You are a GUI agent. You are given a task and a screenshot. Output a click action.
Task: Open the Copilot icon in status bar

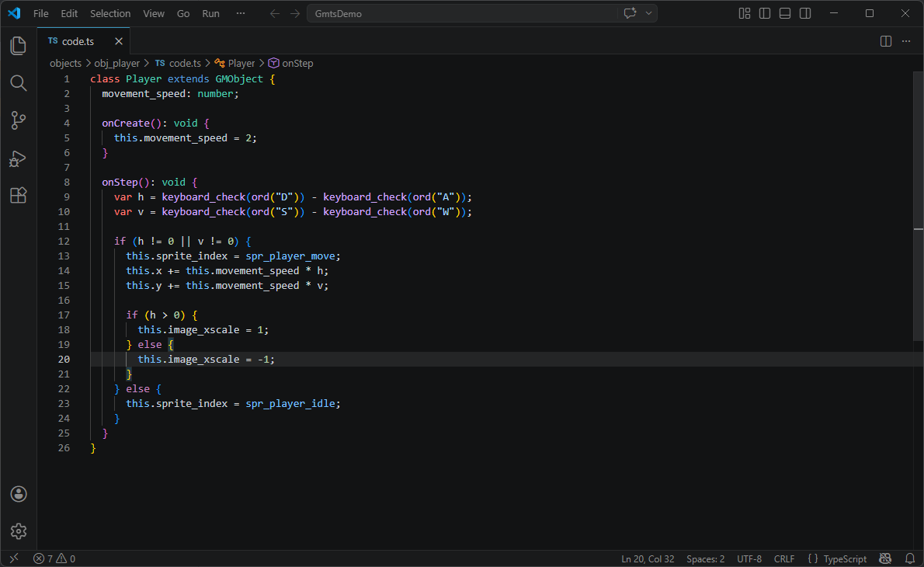coord(885,558)
